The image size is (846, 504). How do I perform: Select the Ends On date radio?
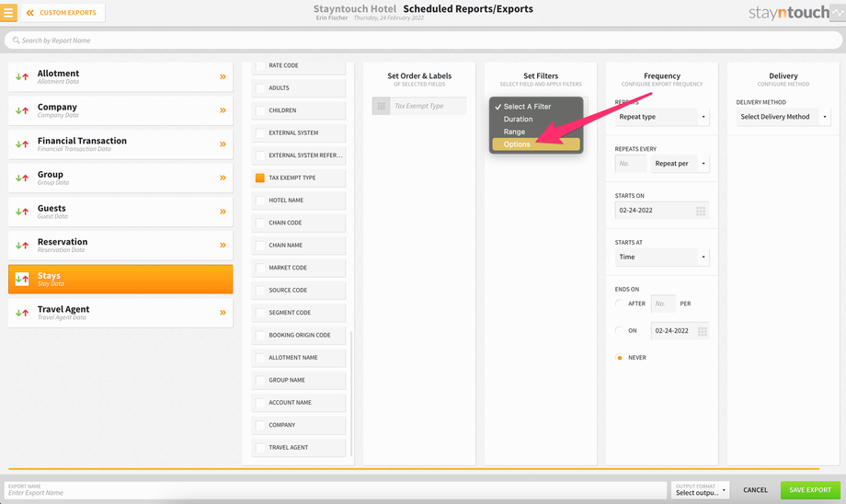point(620,331)
